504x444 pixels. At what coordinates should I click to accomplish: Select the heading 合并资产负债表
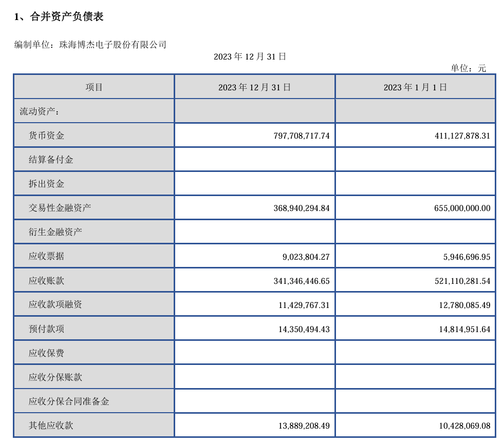67,16
